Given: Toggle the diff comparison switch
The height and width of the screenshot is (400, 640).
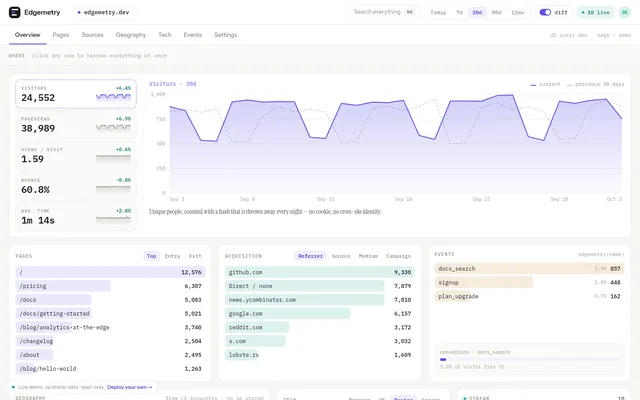Looking at the screenshot, I should (545, 12).
